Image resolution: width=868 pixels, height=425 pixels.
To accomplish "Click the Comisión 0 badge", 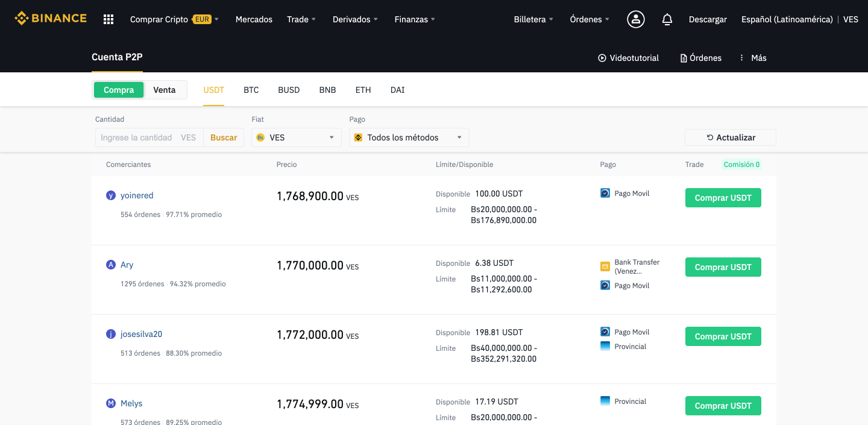I will pos(741,164).
